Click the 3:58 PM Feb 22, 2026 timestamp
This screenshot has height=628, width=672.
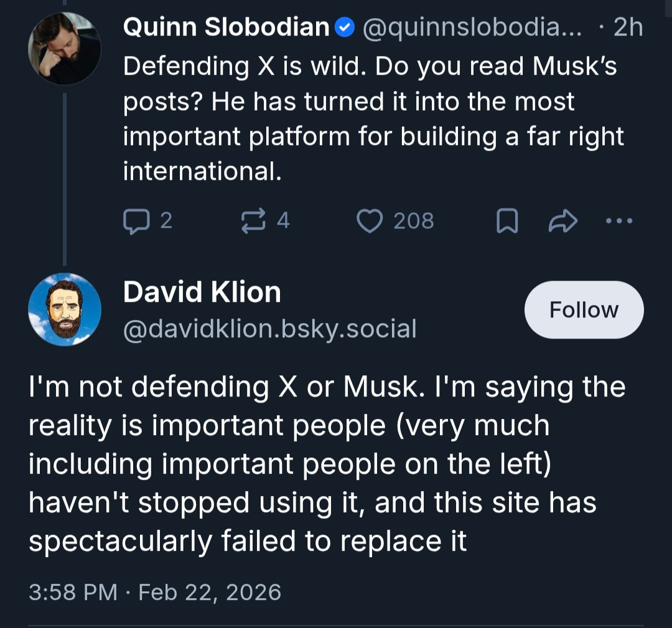155,591
